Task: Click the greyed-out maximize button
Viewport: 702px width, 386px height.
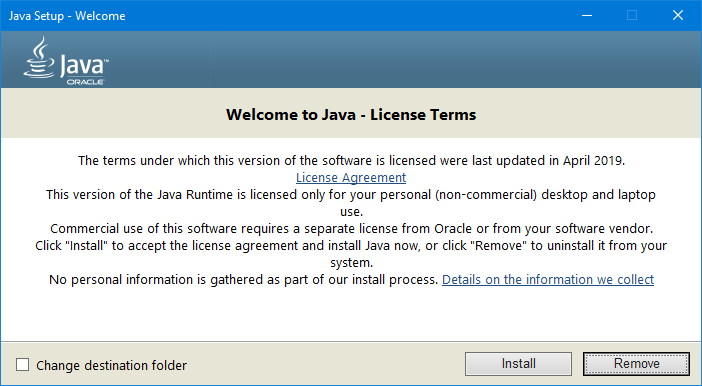Action: [x=632, y=16]
